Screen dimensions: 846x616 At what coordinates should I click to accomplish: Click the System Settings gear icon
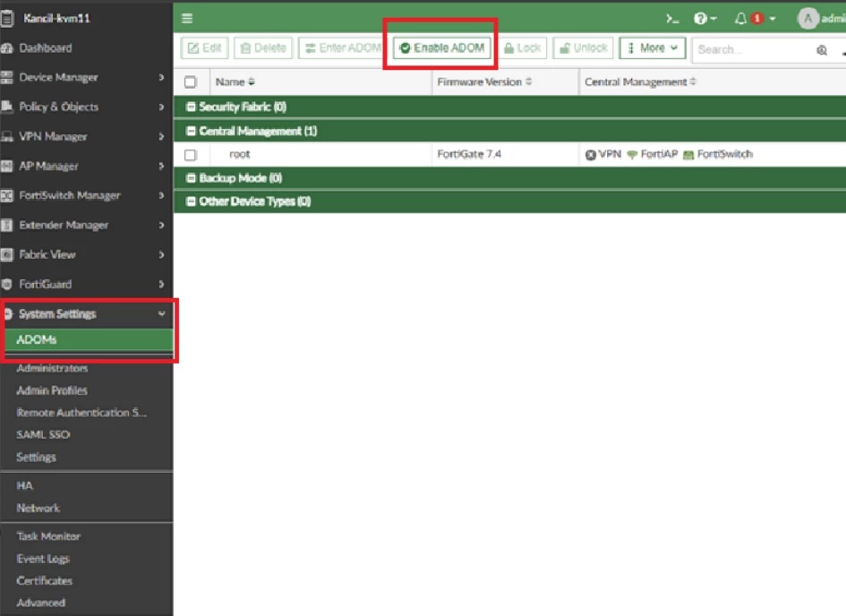click(x=7, y=314)
